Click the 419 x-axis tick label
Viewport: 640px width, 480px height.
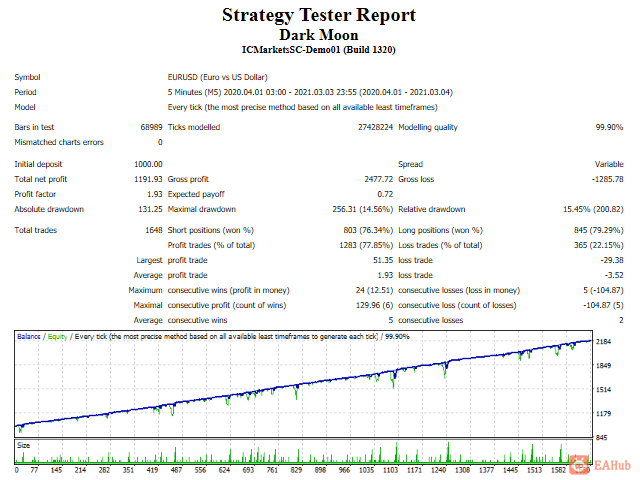pyautogui.click(x=152, y=470)
